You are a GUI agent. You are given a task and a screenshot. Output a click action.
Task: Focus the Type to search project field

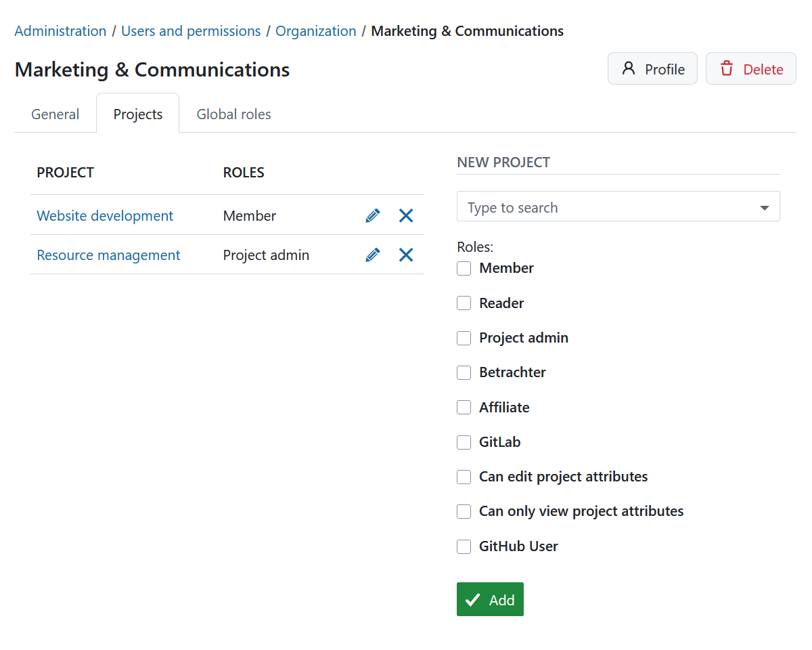pos(618,207)
